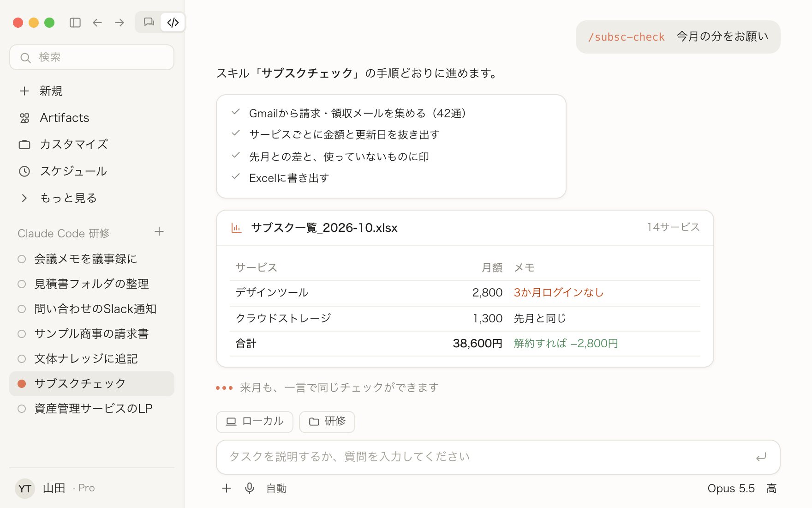This screenshot has width=812, height=508.
Task: Click the 検索 search field
Action: click(92, 57)
